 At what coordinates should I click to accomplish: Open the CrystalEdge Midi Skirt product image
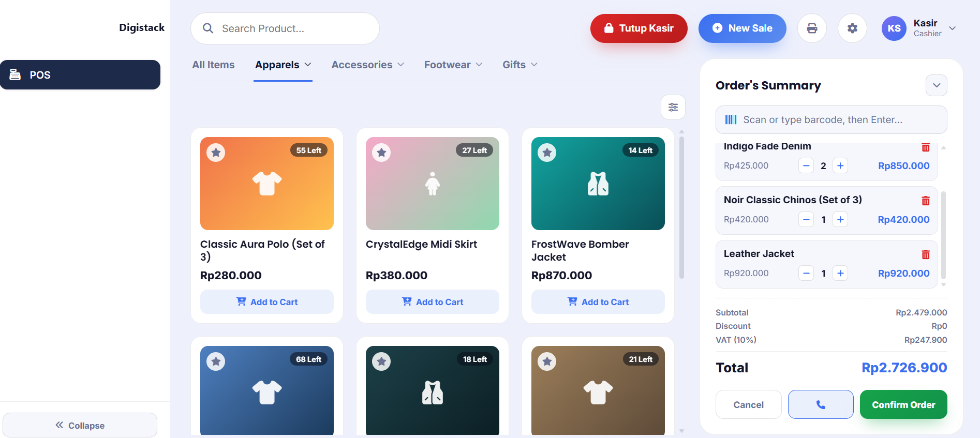point(433,184)
